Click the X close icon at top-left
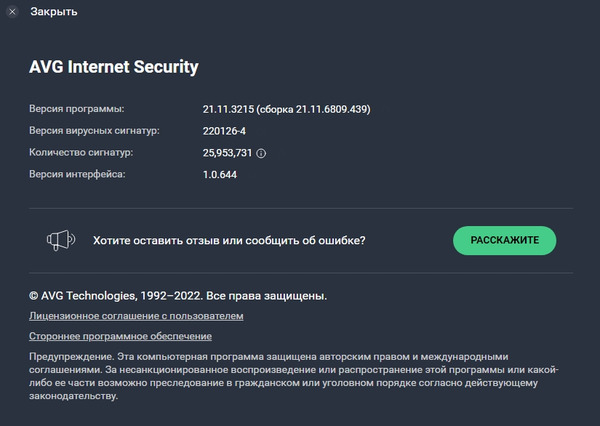 [11, 12]
